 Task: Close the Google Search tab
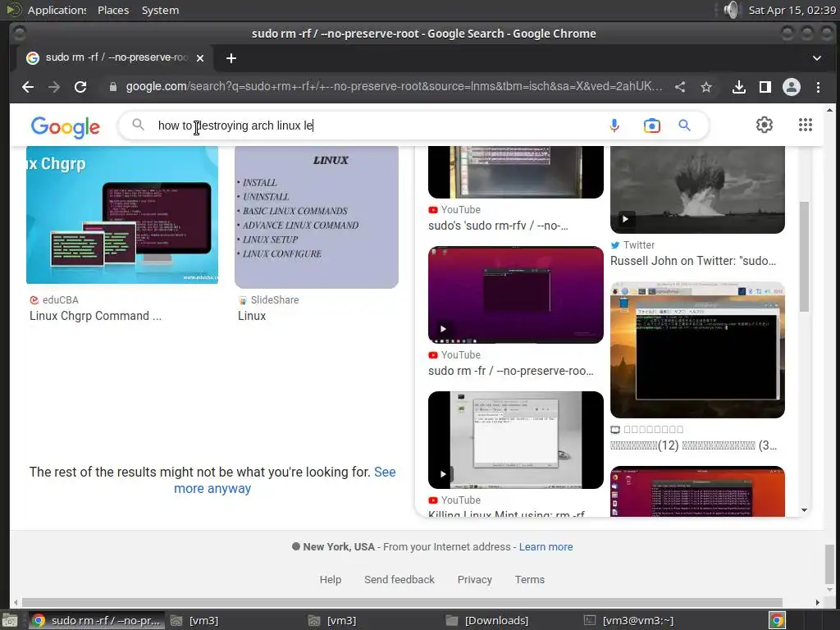(200, 58)
